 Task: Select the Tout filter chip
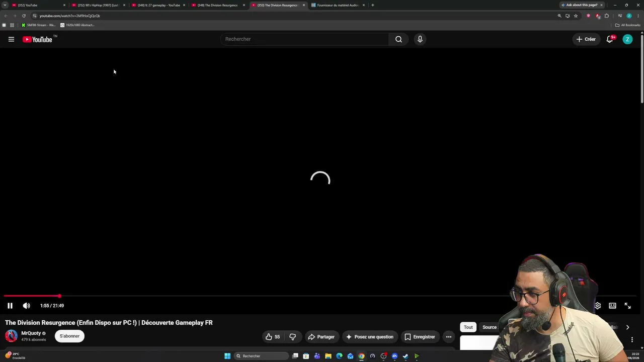click(468, 327)
